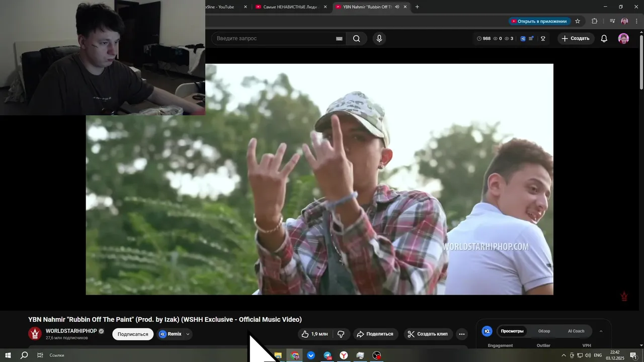Viewport: 644px width, 362px height.
Task: Open the browser extensions puzzle icon
Action: tap(595, 21)
